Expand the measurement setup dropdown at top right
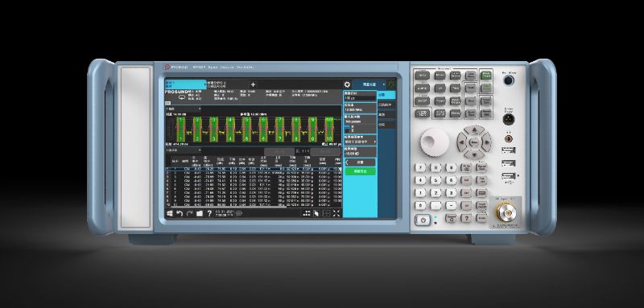Image resolution: width=644 pixels, height=308 pixels. pyautogui.click(x=369, y=84)
